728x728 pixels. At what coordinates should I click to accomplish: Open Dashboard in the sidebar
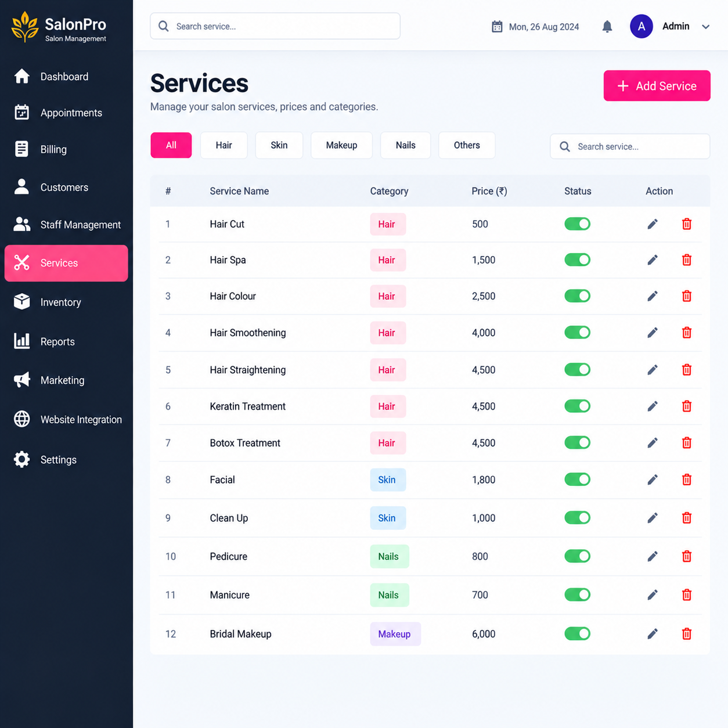[x=66, y=77]
